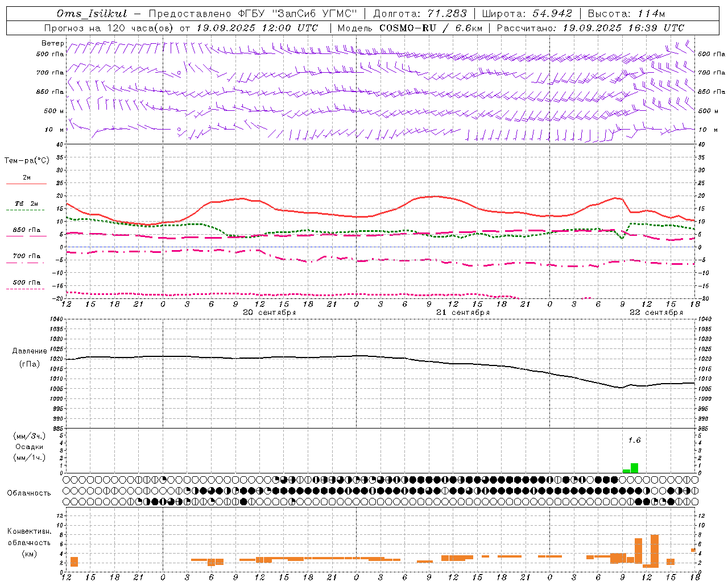Screen dimensions: 728x582
Task: Click the Модель COSMO-RU / 6.6км label
Action: coord(410,28)
